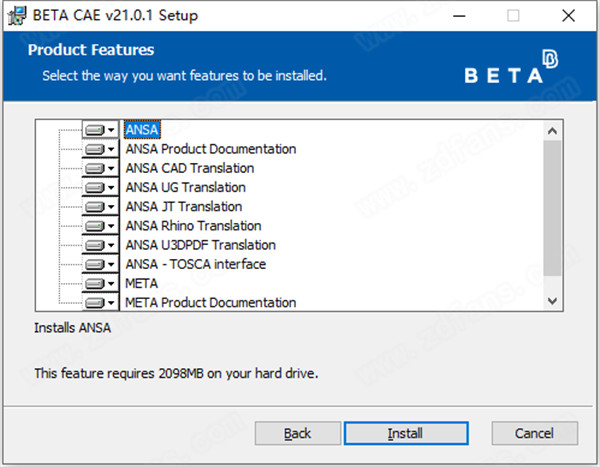Click the drive icon next to ANSA
Image resolution: width=600 pixels, height=467 pixels.
point(95,130)
